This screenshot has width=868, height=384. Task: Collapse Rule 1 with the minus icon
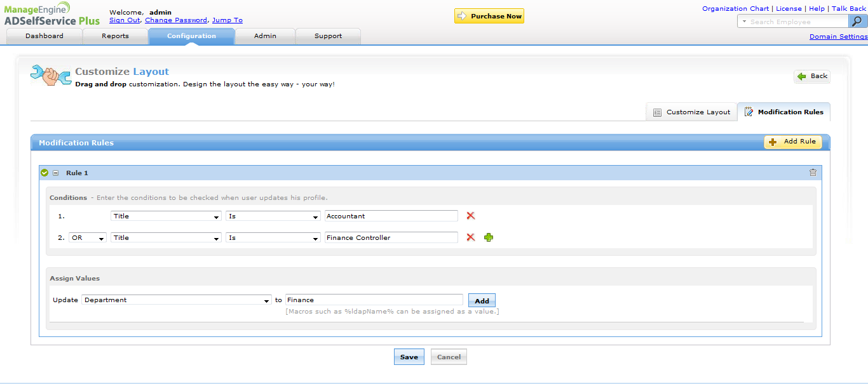(x=55, y=173)
